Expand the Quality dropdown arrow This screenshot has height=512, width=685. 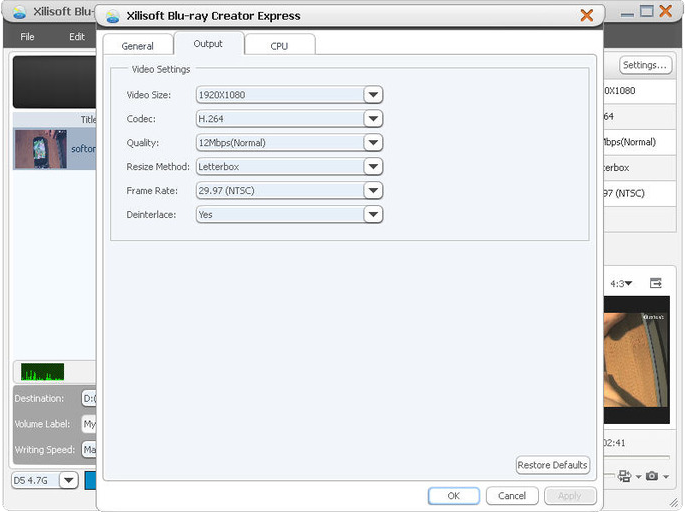click(373, 142)
